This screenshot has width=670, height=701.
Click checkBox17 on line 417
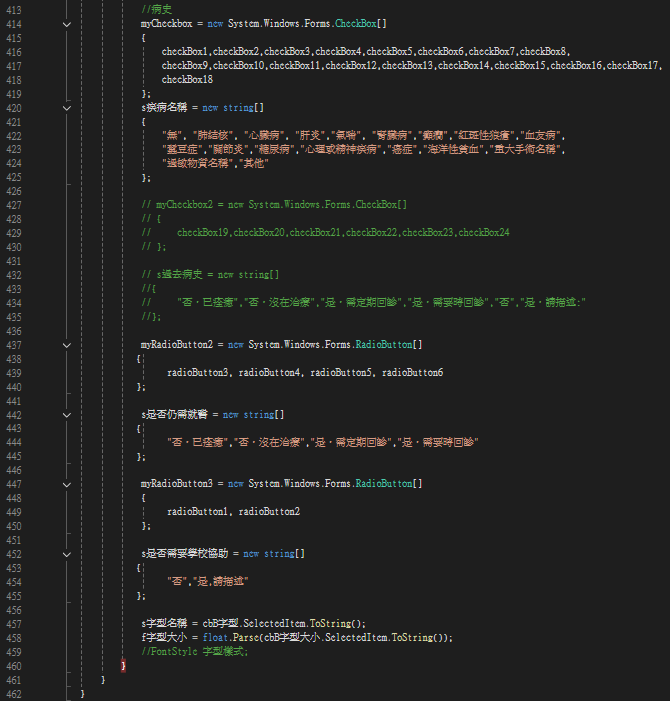pos(632,65)
